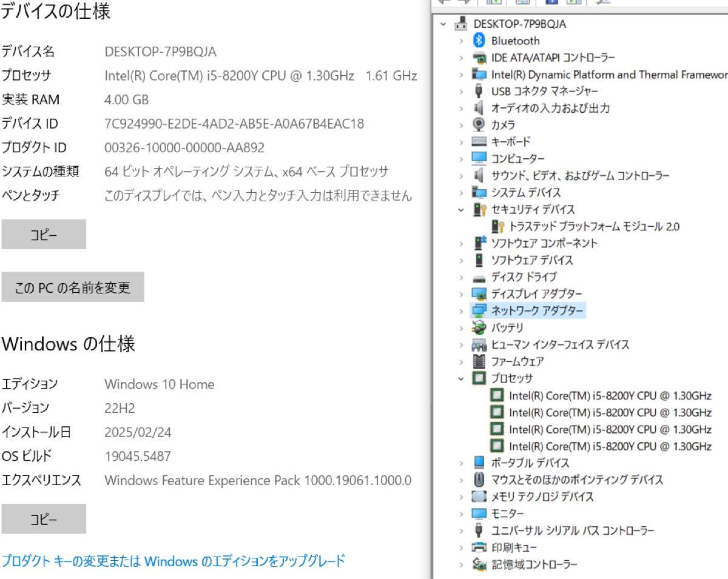Click the バッテリ battery icon
Viewport: 728px width, 579px height.
pyautogui.click(x=479, y=328)
